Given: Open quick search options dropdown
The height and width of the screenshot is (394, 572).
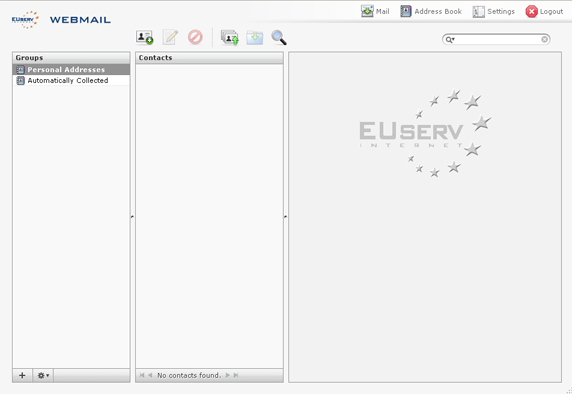Looking at the screenshot, I should point(450,39).
